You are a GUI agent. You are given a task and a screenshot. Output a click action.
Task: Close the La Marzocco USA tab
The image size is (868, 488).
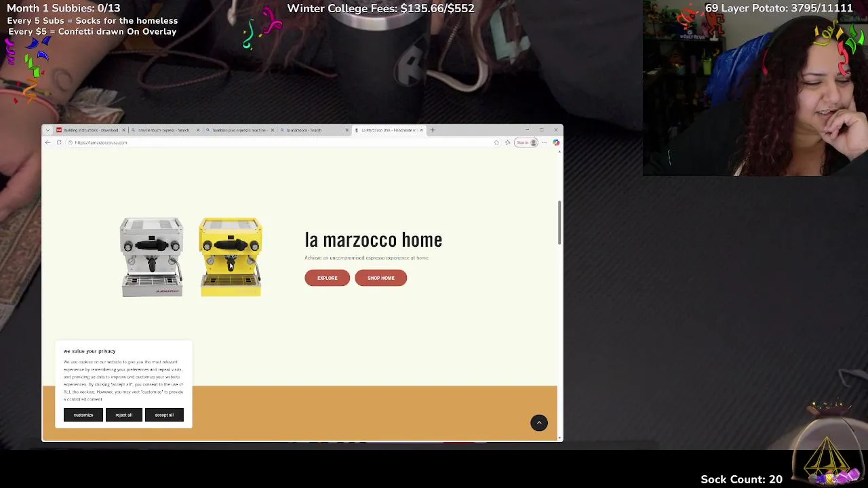click(x=421, y=130)
